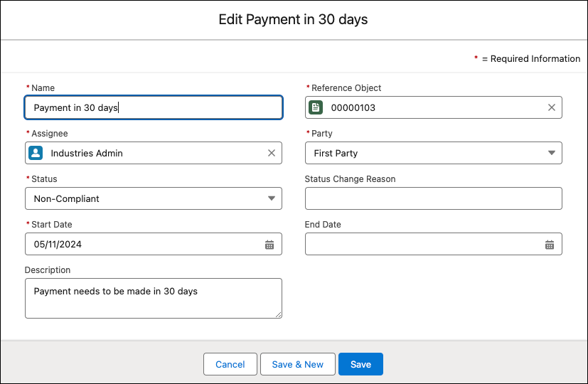Click the Start Date input with 05/11/2024
The width and height of the screenshot is (588, 384).
(x=142, y=244)
